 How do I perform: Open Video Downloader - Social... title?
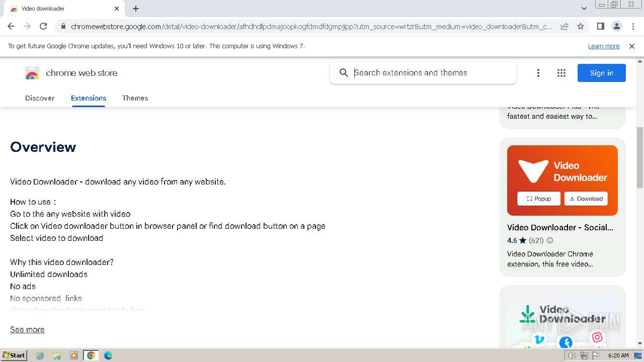pos(560,227)
